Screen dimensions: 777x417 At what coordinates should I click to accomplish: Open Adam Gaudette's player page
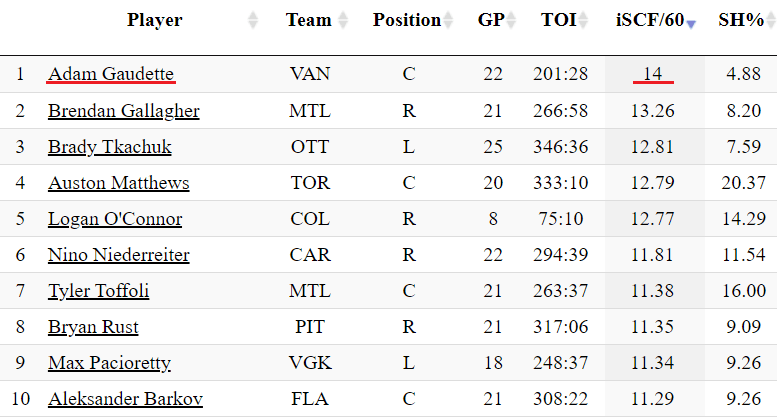click(111, 74)
